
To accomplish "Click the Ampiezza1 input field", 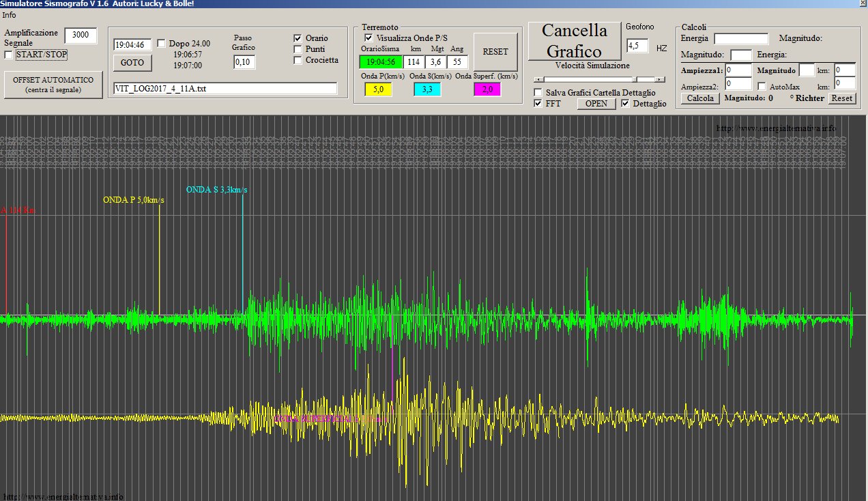I will 738,70.
